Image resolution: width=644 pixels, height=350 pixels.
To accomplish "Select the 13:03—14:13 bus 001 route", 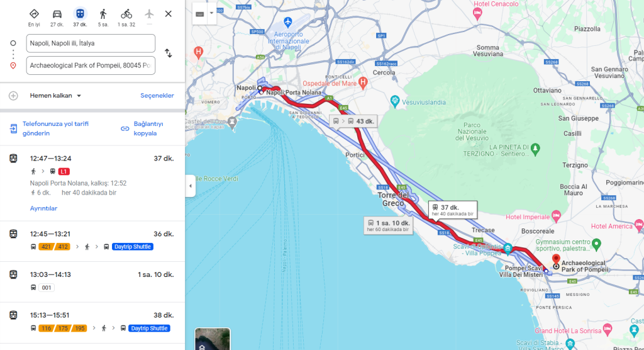I will pyautogui.click(x=92, y=282).
